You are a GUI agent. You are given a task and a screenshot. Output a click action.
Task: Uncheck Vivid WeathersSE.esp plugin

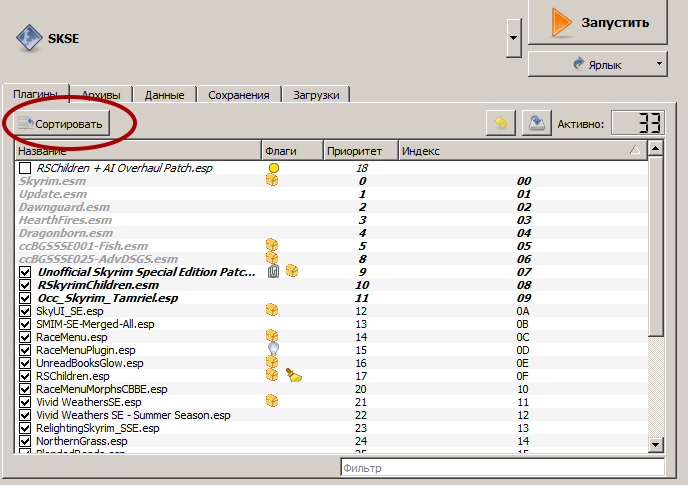pyautogui.click(x=25, y=402)
